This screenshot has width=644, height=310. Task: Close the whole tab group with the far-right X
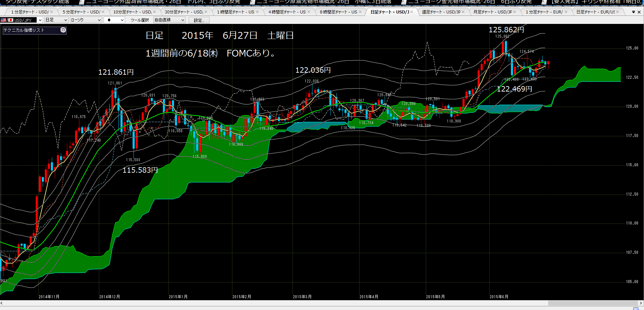click(x=639, y=12)
